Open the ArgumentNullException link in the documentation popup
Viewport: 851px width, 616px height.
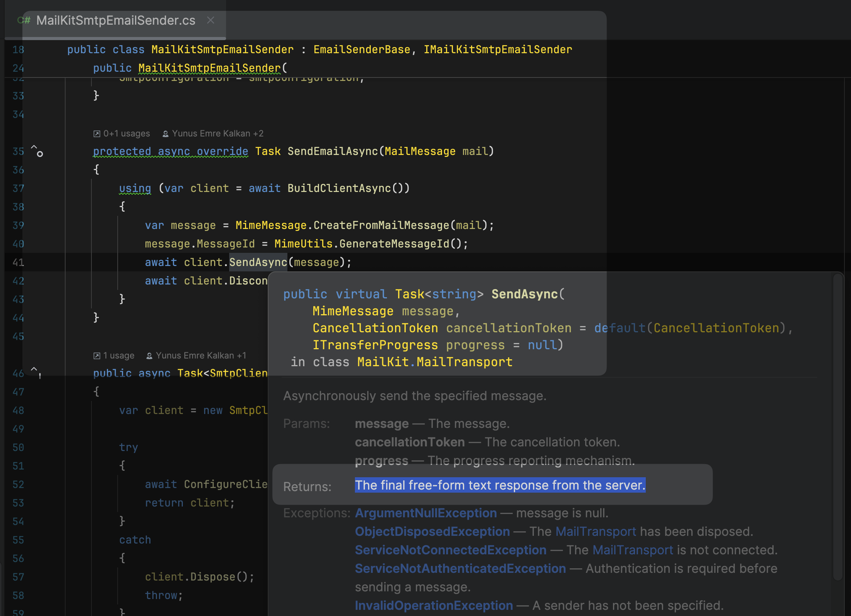[425, 513]
